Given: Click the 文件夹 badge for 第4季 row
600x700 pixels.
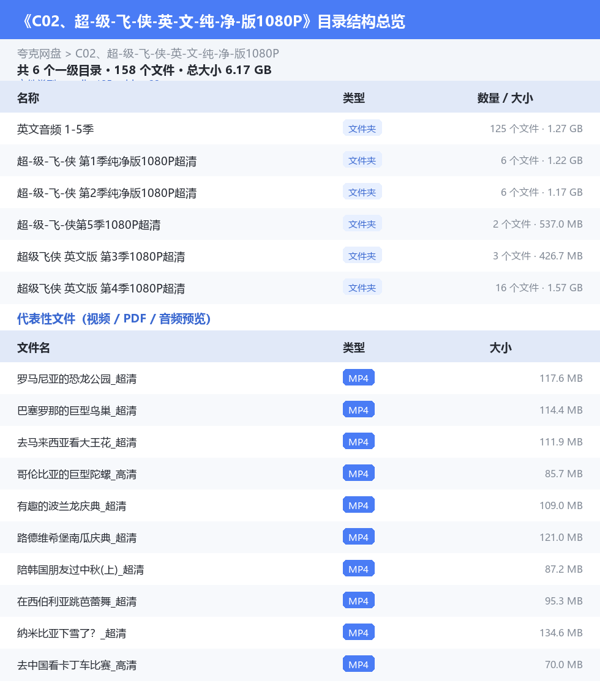Looking at the screenshot, I should 362,288.
